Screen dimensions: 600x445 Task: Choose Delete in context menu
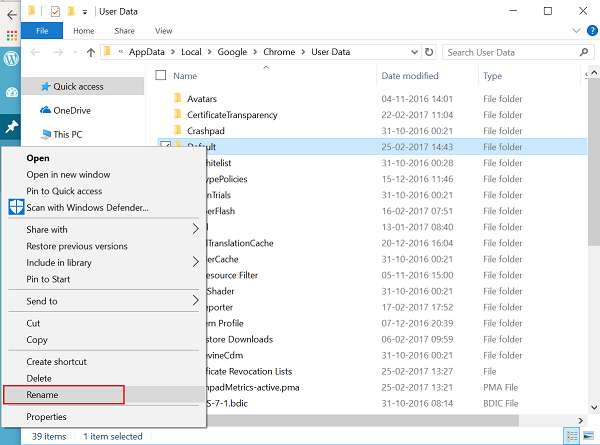point(39,378)
